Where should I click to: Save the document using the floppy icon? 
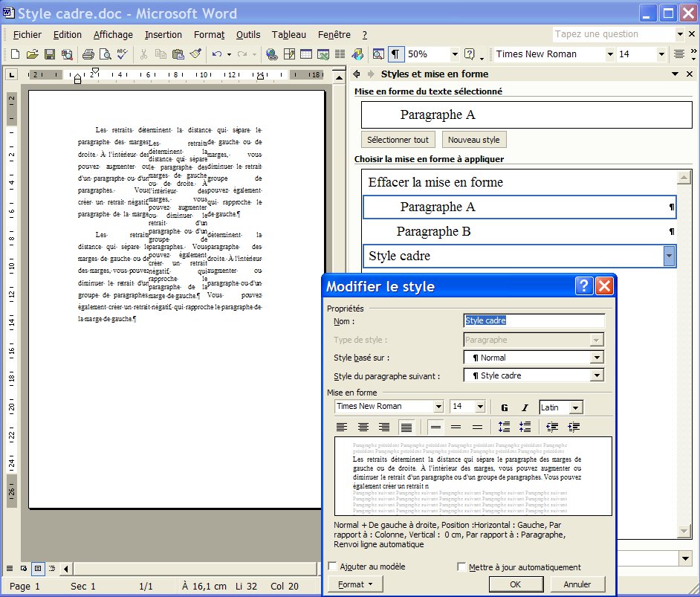[x=50, y=54]
